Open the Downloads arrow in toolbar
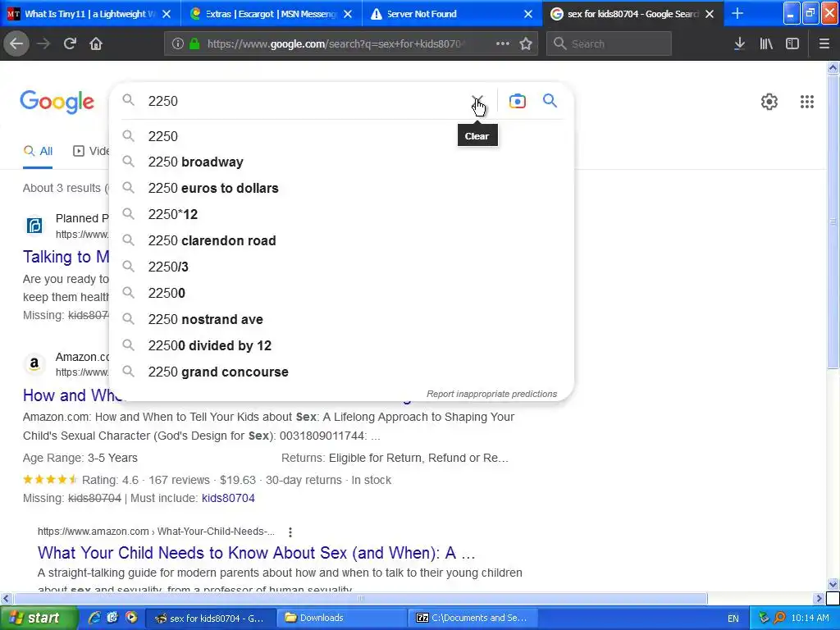 (739, 44)
